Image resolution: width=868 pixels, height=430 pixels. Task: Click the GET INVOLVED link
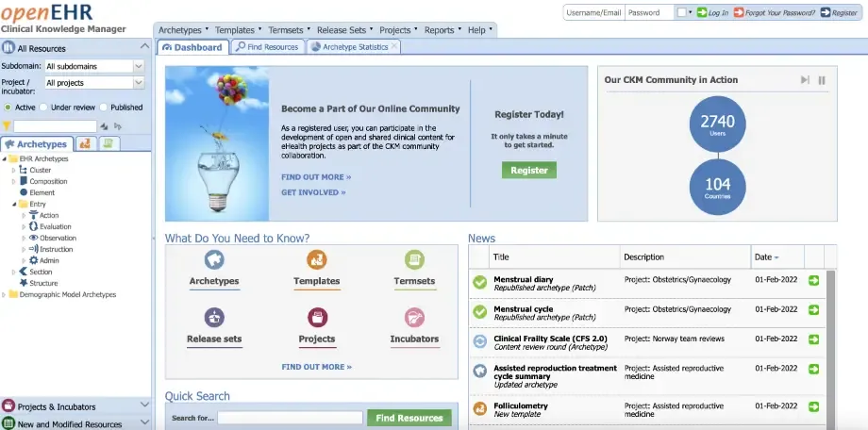313,192
